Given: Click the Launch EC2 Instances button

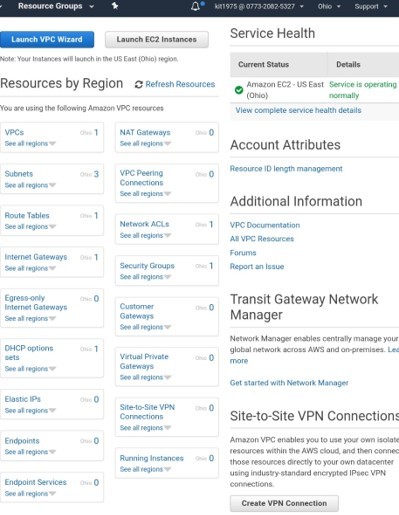Looking at the screenshot, I should coord(157,39).
